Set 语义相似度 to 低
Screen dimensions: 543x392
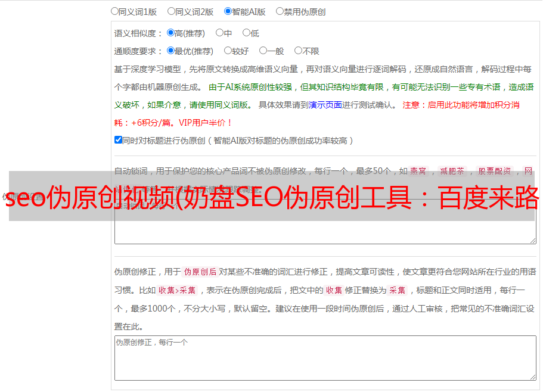(x=246, y=33)
